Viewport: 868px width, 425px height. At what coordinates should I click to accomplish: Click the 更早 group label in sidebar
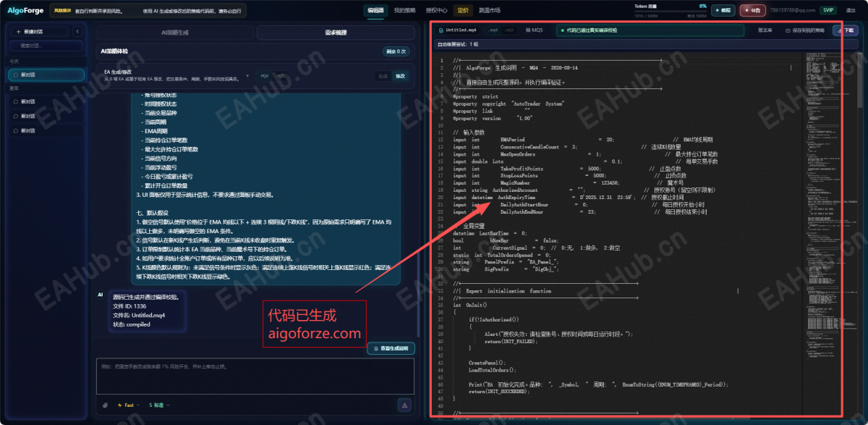pos(14,88)
